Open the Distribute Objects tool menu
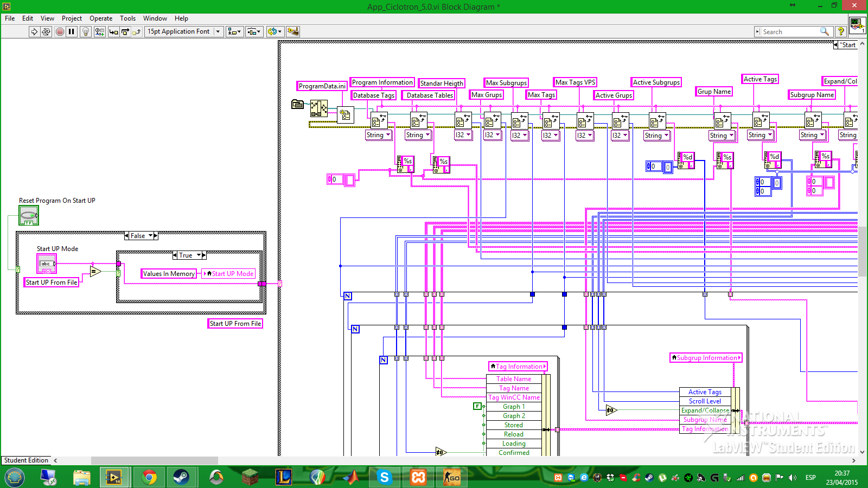This screenshot has width=868, height=488. [x=254, y=31]
